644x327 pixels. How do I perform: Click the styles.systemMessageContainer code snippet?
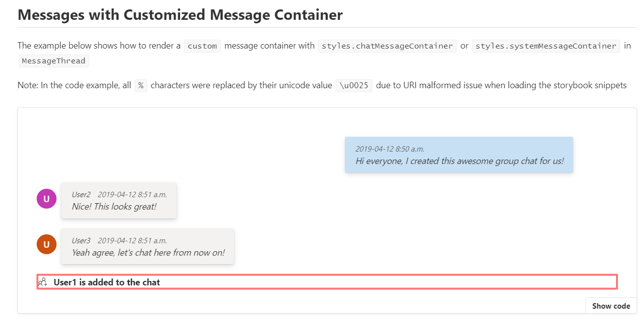tap(545, 46)
